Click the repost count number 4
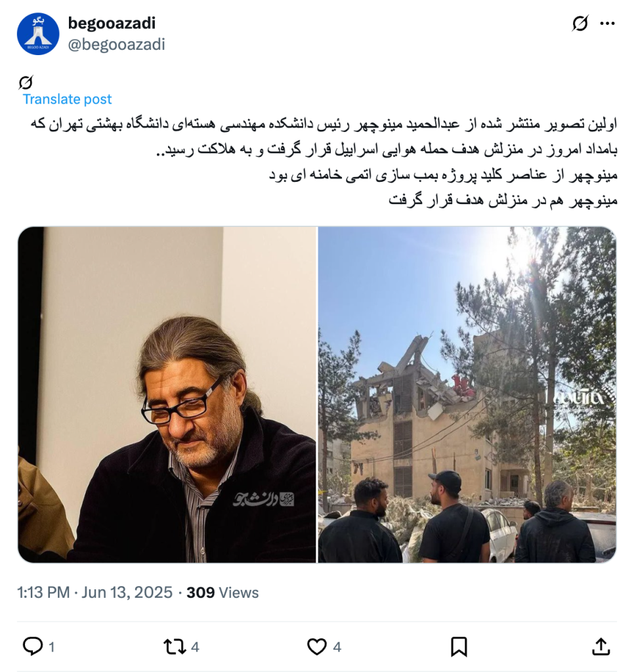The image size is (634, 672). (x=195, y=647)
